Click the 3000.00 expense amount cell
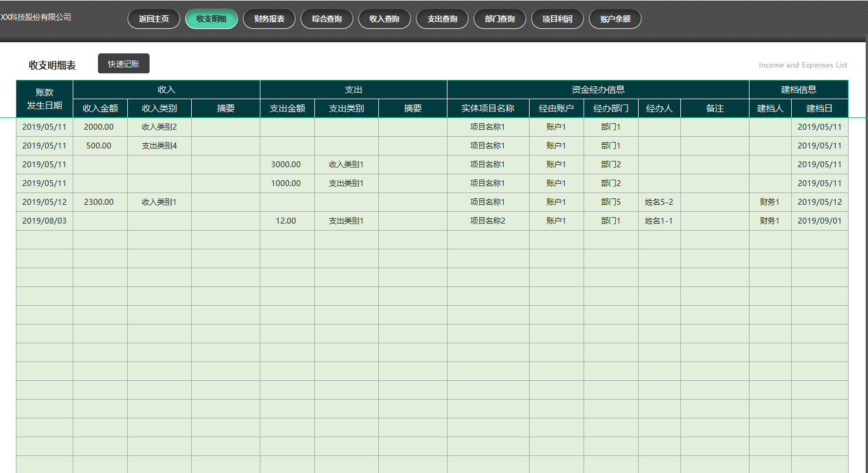Image resolution: width=868 pixels, height=473 pixels. (286, 164)
